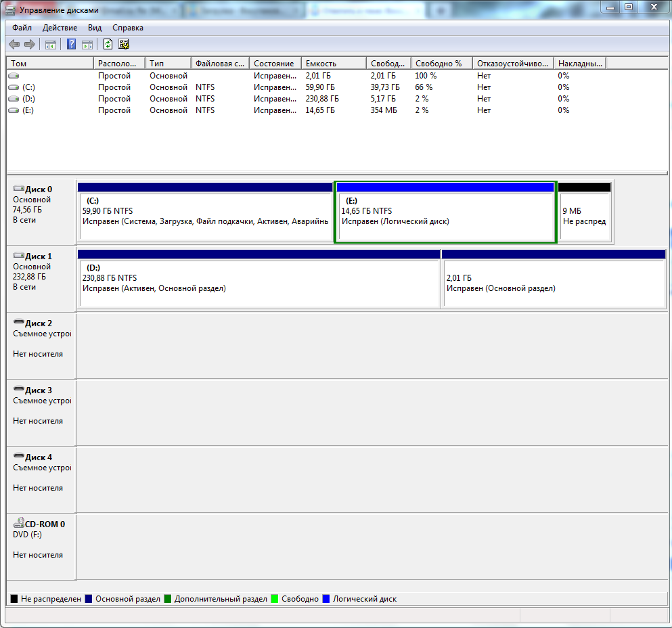Screen dimensions: 672x628
Task: Sort by the Свобод... column header
Action: point(388,64)
